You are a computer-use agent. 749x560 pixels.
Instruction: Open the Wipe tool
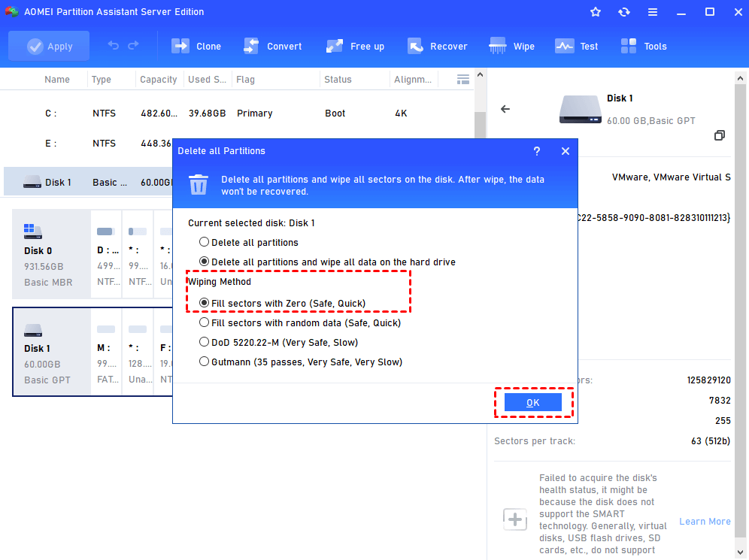512,47
